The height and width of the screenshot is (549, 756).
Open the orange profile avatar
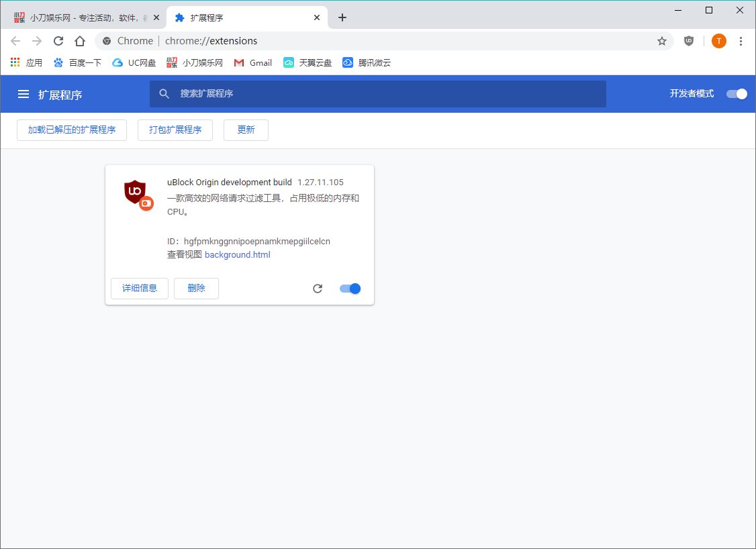tap(718, 41)
